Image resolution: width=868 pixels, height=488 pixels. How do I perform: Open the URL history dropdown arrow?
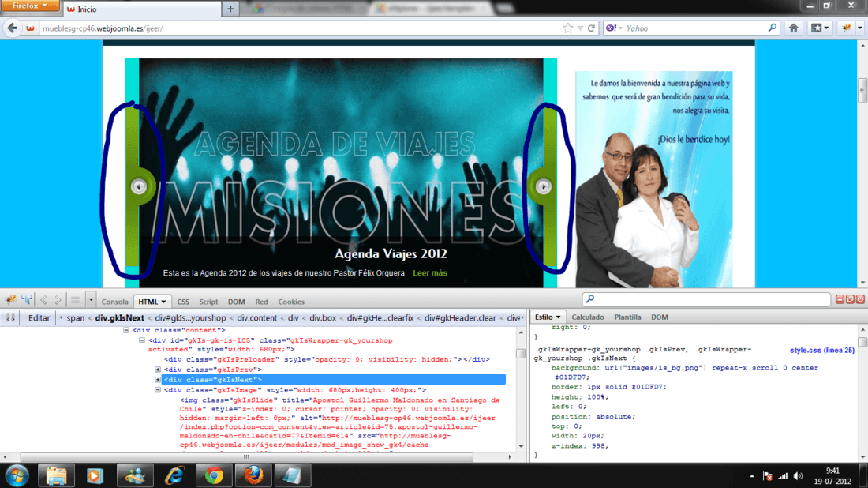[x=580, y=28]
